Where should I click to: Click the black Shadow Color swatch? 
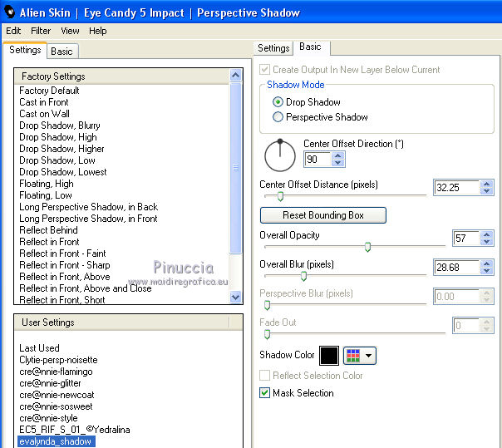pos(329,356)
